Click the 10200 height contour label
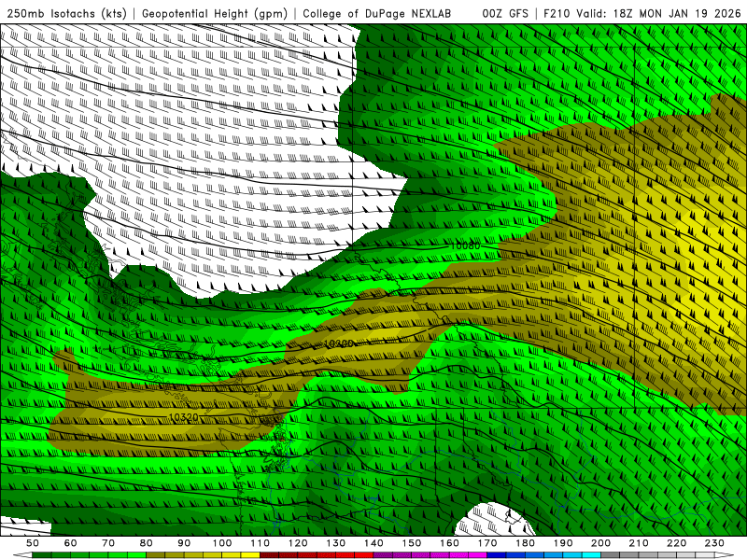747x560 pixels. click(x=339, y=343)
